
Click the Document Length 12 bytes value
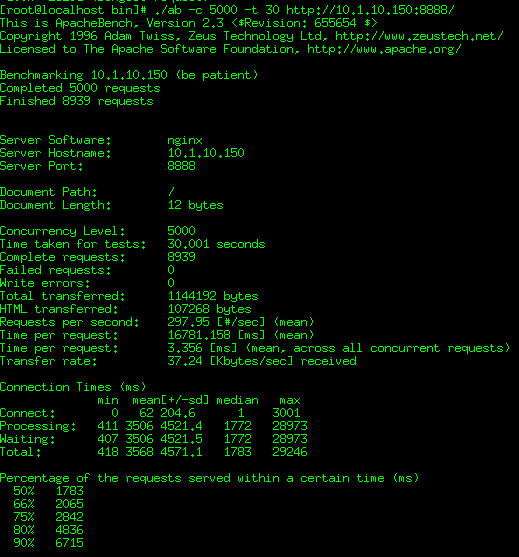click(x=195, y=205)
